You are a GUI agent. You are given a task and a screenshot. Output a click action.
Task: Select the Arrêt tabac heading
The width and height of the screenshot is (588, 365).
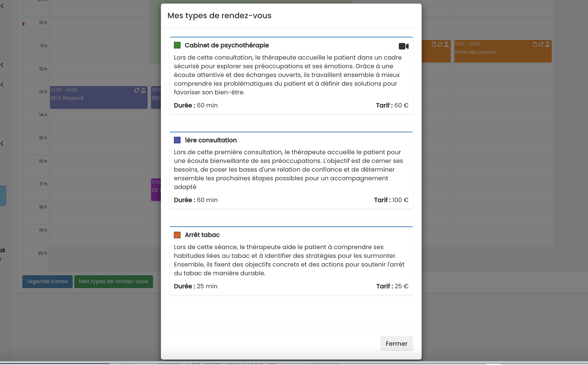[x=202, y=235]
